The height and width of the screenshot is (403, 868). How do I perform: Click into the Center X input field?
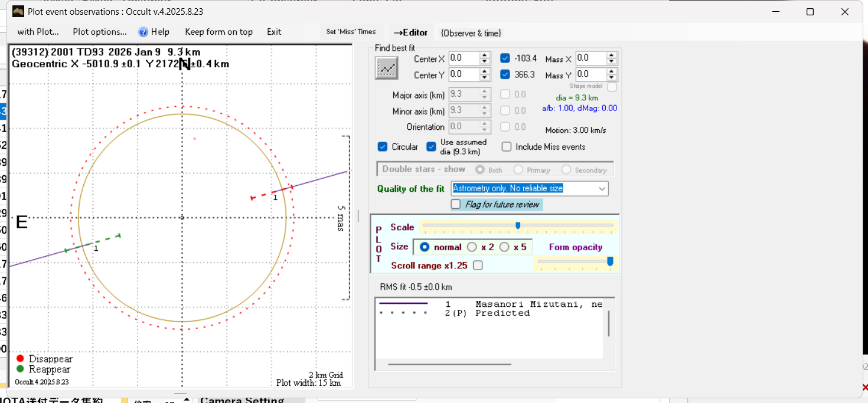point(464,58)
